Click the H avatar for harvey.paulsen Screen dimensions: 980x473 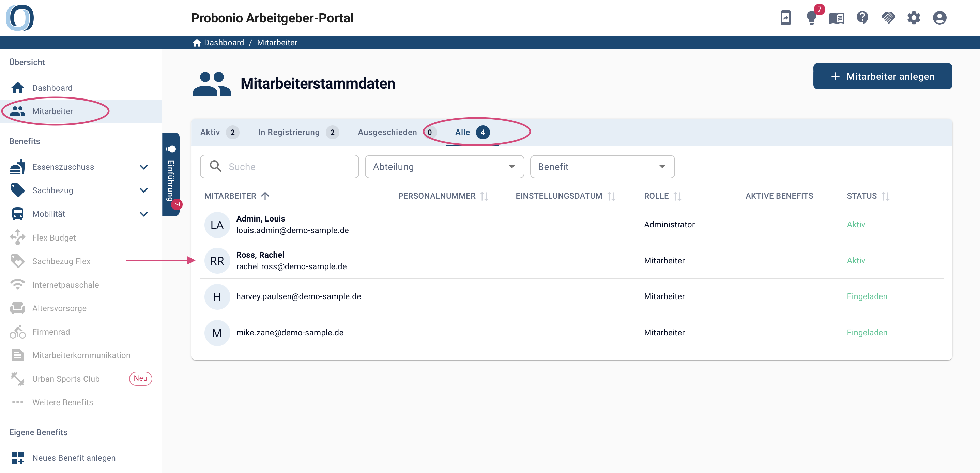[x=217, y=297]
